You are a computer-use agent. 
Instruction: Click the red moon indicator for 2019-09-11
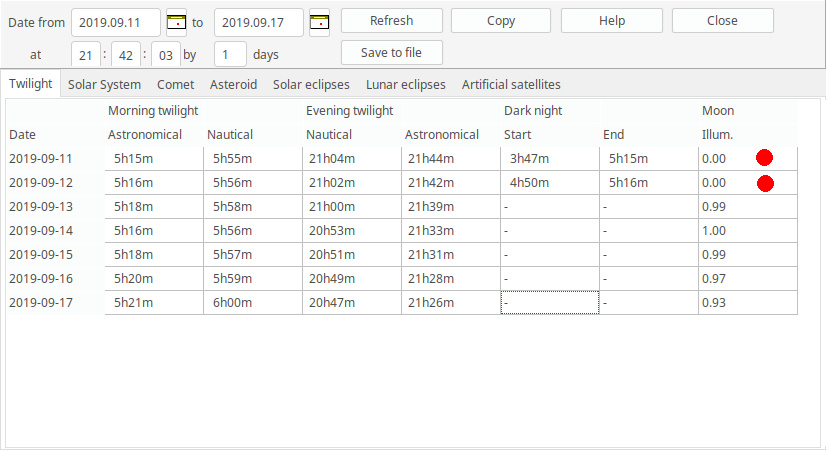765,158
